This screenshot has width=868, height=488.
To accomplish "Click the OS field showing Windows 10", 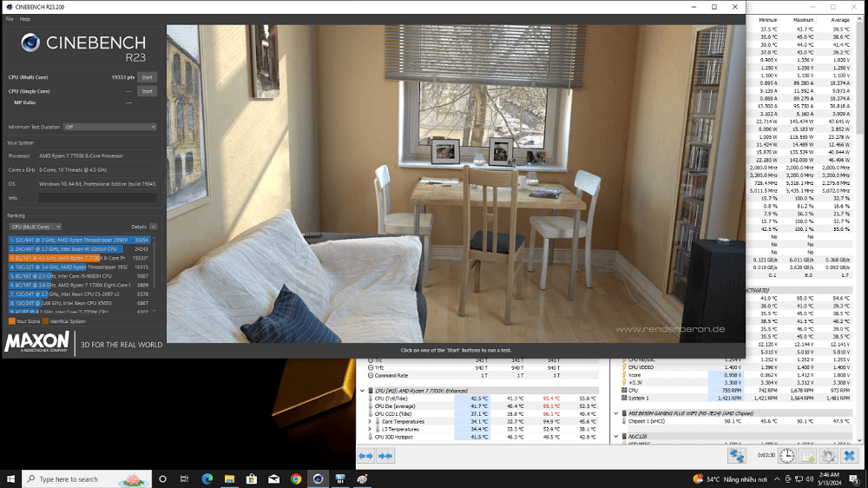I will (97, 184).
